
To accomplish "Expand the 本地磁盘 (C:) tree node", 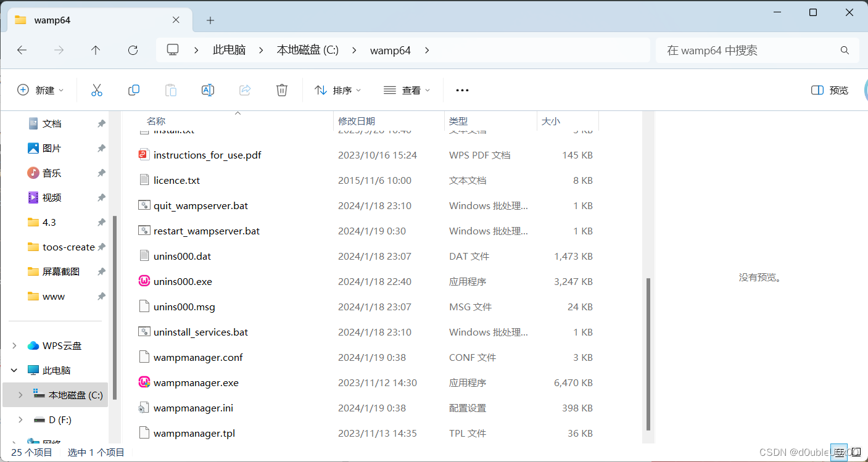I will coord(20,395).
